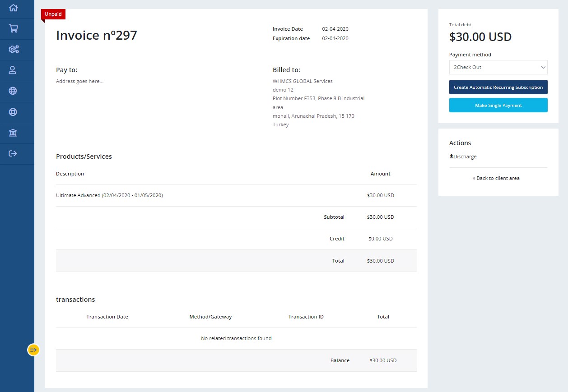568x392 pixels.
Task: Click the globe domains sidebar icon
Action: (x=13, y=91)
